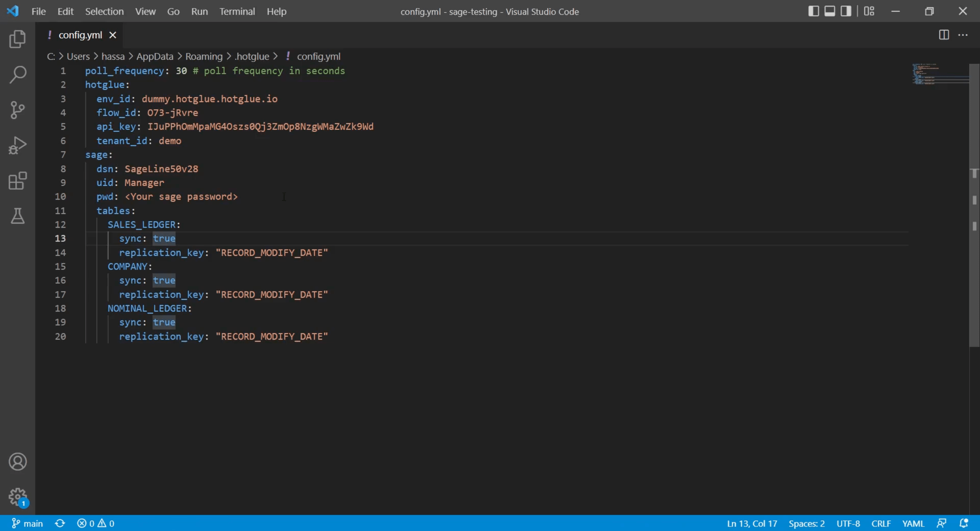This screenshot has height=531, width=980.
Task: Expand the Roaming breadcrumb segment
Action: pos(204,56)
